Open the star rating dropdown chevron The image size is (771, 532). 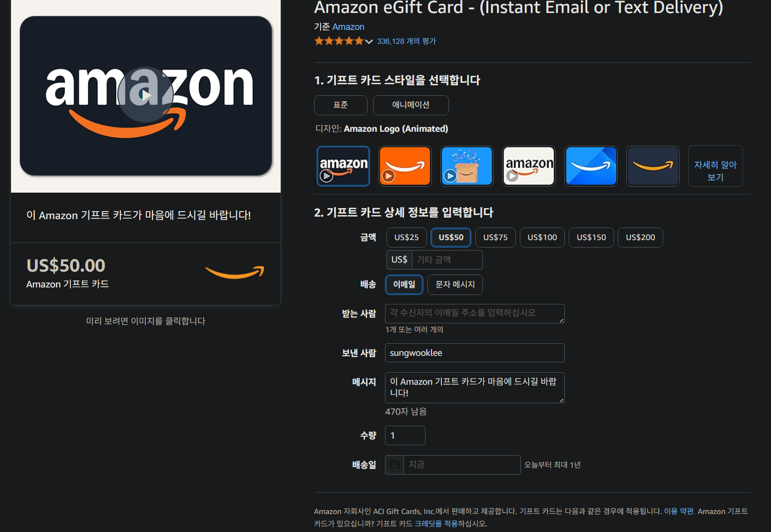click(369, 41)
